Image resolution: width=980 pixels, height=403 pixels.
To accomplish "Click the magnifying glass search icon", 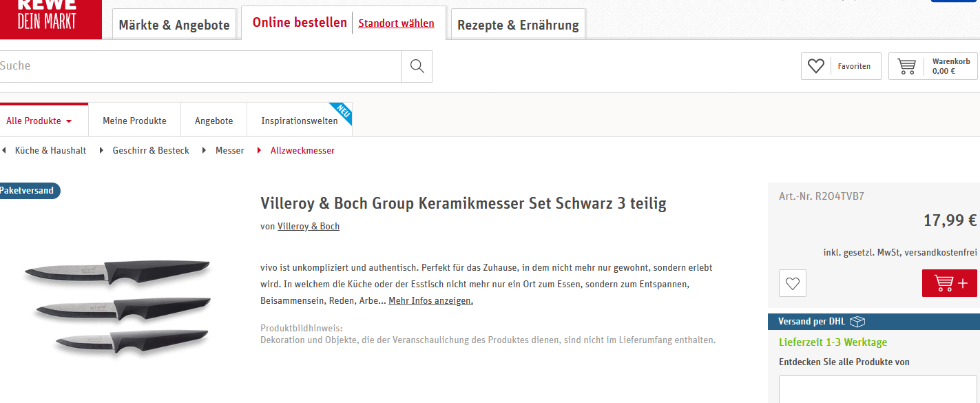I will tap(417, 66).
